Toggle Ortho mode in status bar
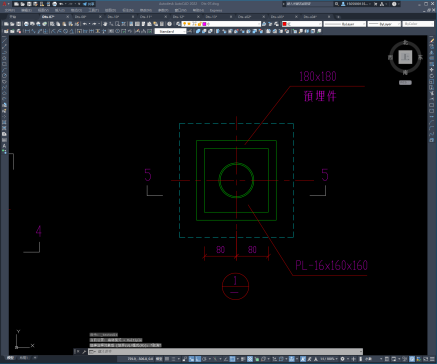The height and width of the screenshot is (364, 437). [198, 359]
